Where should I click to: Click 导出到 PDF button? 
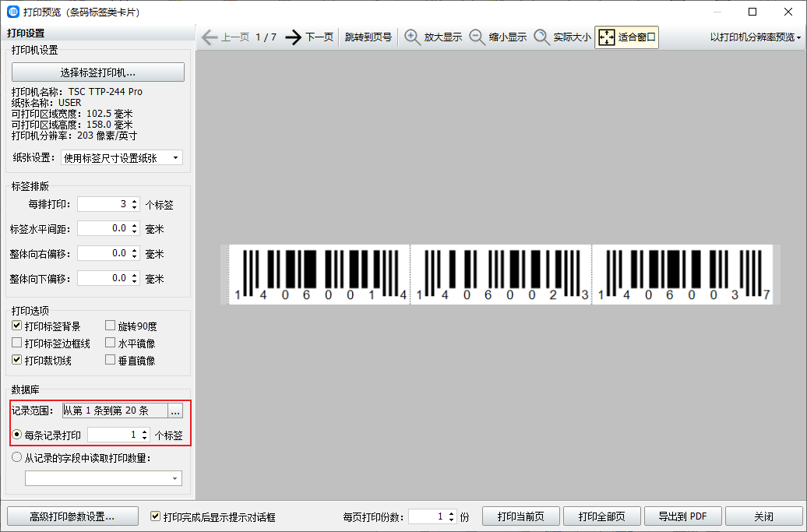click(683, 516)
